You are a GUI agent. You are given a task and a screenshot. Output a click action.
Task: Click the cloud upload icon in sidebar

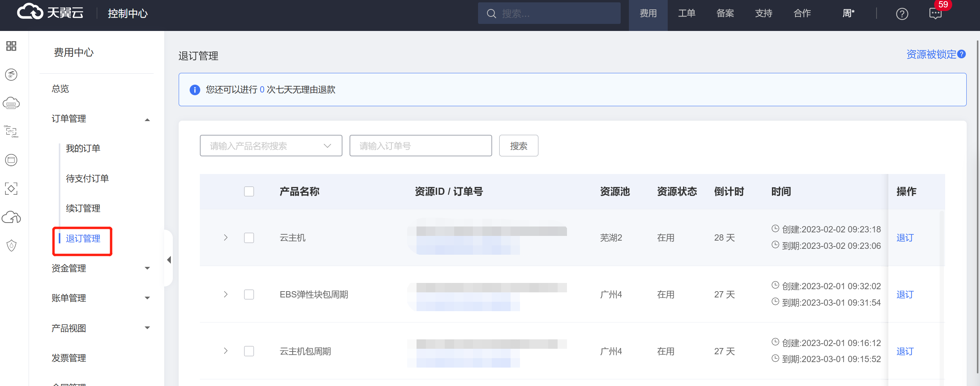coord(11,217)
